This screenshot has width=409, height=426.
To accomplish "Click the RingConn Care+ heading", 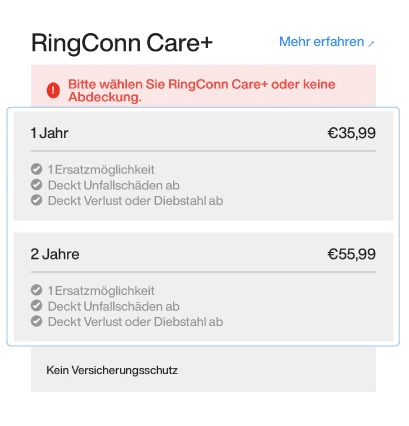I will [122, 43].
